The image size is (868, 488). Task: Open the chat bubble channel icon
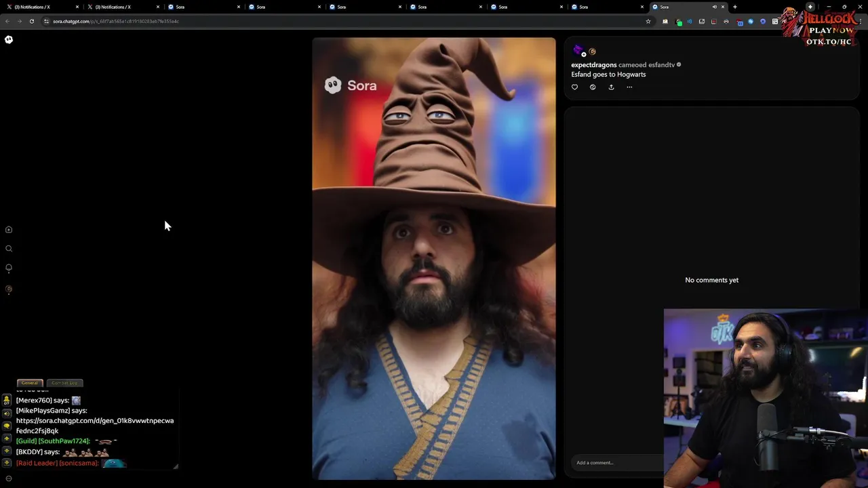pos(7,426)
